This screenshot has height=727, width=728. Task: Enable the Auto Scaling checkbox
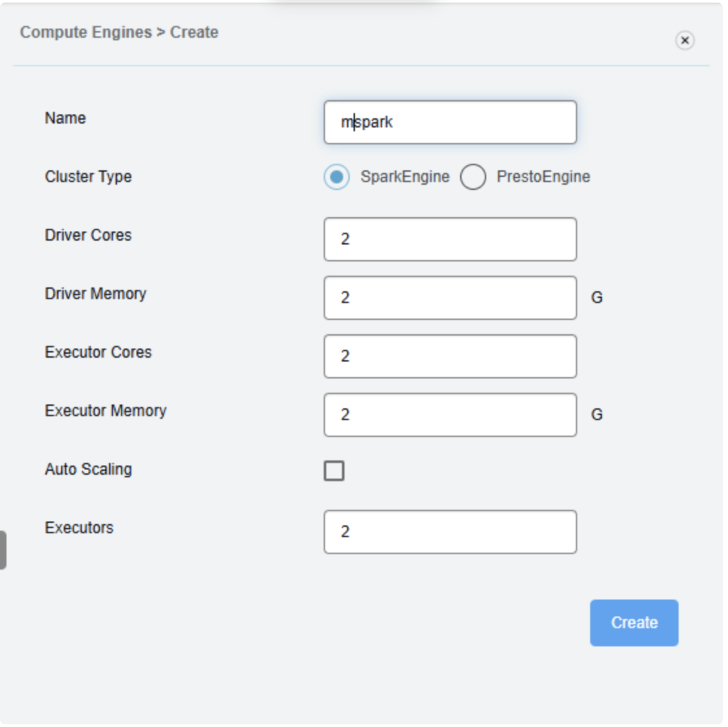pos(334,471)
